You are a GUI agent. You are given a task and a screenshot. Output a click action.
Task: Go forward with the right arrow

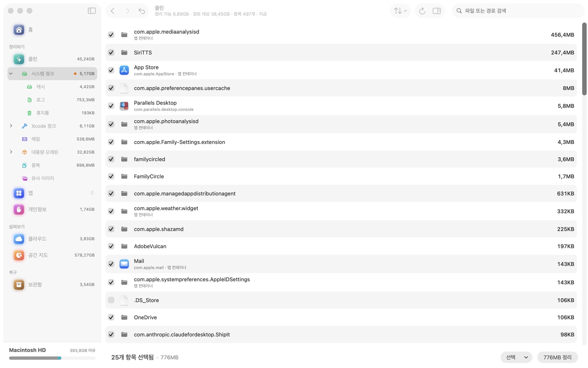[x=127, y=11]
